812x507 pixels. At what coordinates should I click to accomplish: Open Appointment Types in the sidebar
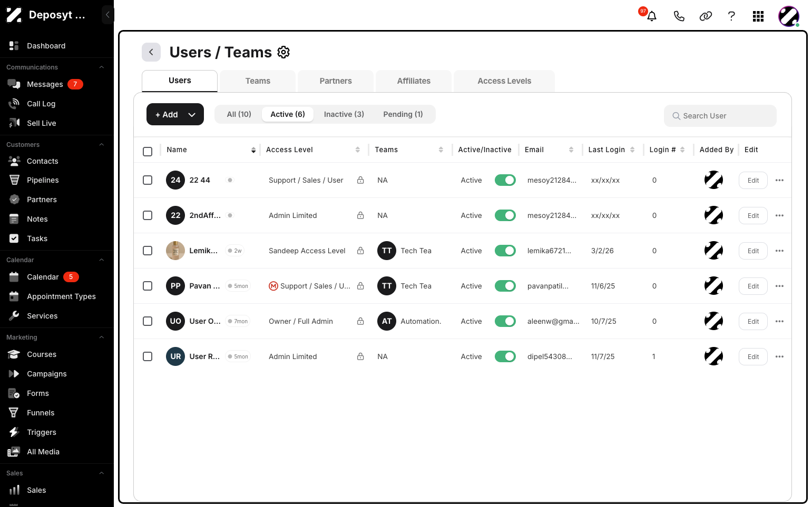61,296
